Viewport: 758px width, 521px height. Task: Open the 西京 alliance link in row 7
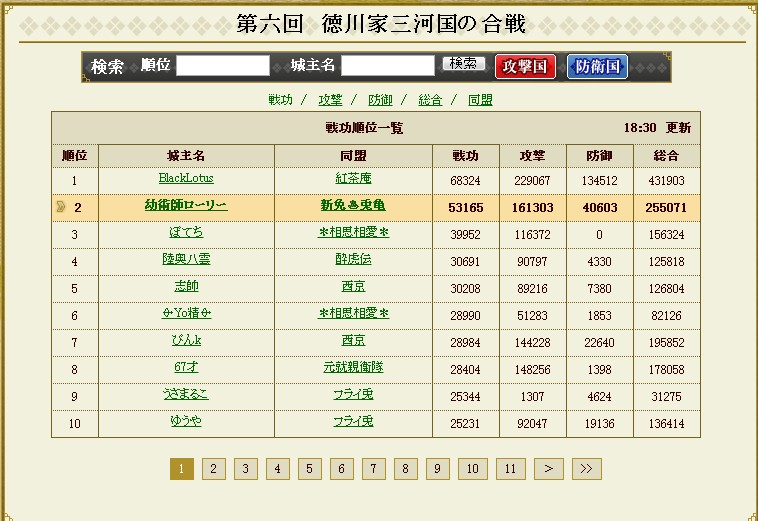pos(353,340)
